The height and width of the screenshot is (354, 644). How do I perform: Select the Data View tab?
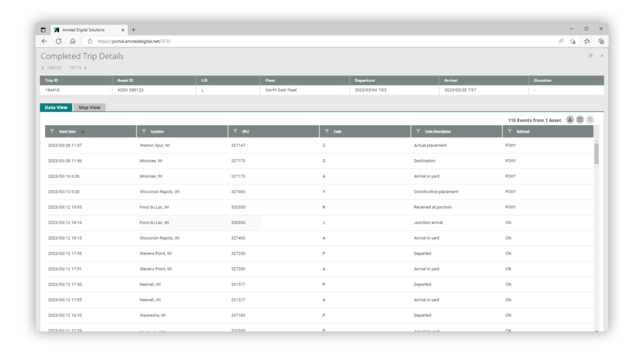point(56,108)
